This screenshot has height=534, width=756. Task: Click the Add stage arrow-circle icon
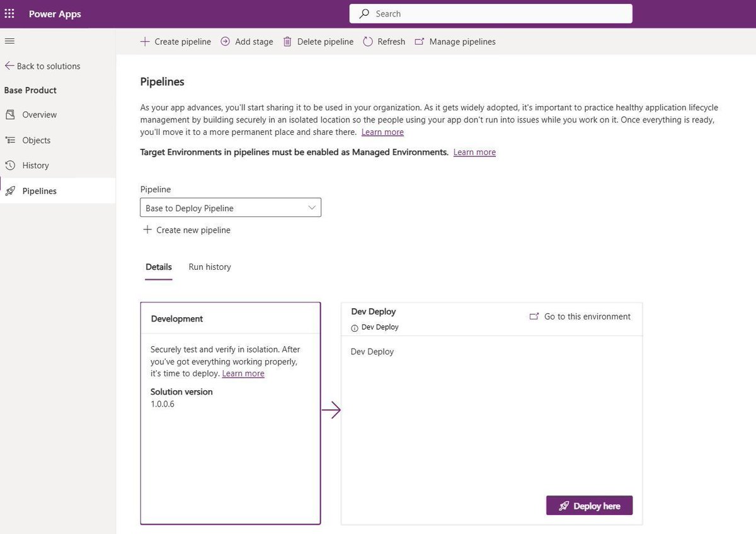(x=226, y=42)
